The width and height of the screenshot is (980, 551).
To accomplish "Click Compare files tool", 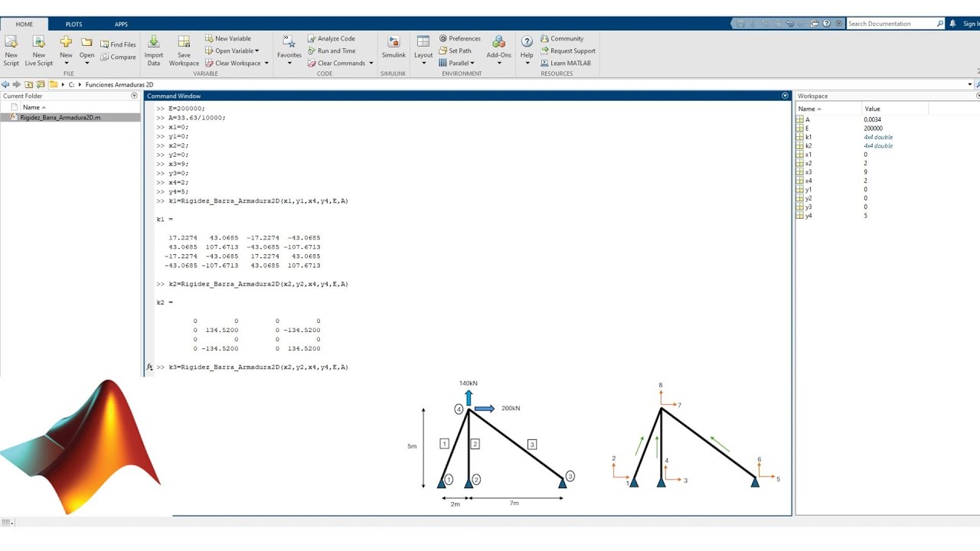I will click(118, 57).
